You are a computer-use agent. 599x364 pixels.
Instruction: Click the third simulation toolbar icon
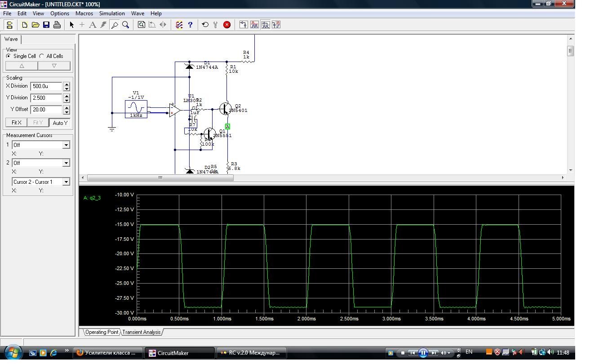coord(265,25)
